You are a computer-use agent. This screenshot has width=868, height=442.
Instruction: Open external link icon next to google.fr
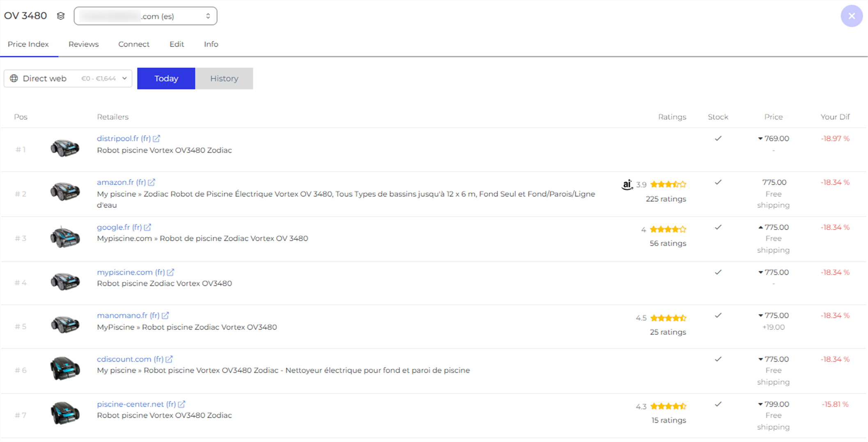click(x=147, y=227)
